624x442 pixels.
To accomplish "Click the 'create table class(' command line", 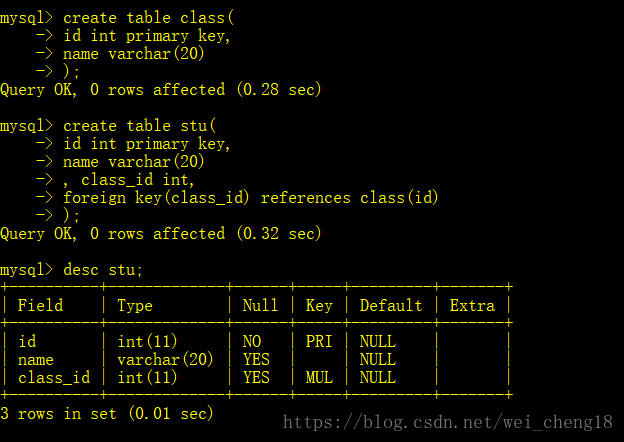I will pyautogui.click(x=149, y=18).
